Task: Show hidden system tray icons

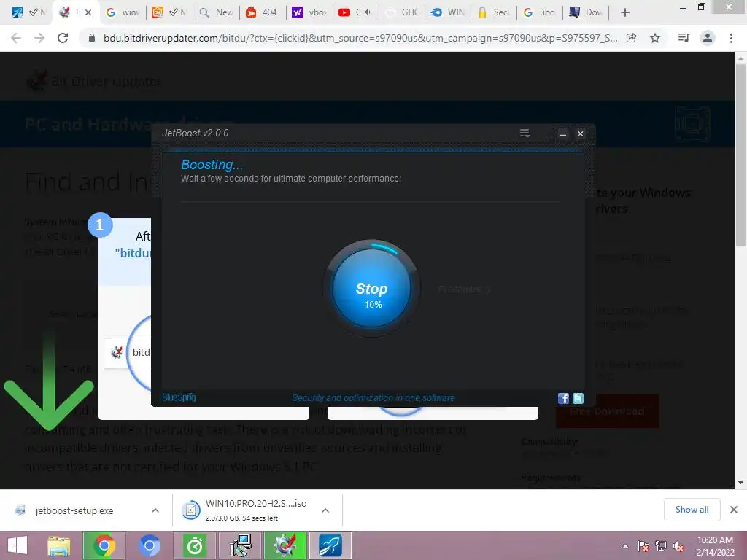Action: point(625,546)
